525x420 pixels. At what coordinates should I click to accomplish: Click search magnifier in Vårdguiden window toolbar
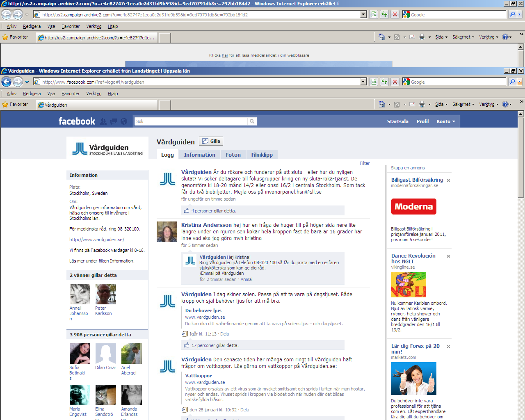[x=512, y=82]
